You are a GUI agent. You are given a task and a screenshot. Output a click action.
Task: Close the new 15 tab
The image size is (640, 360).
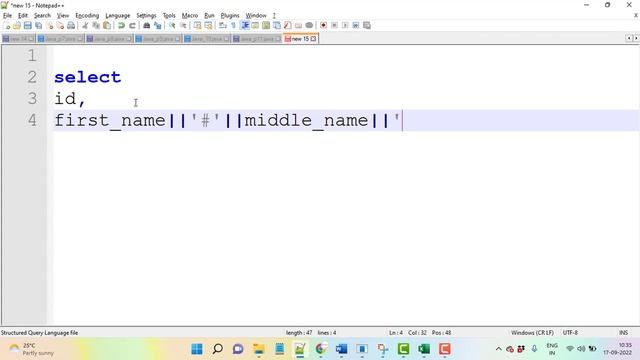point(313,39)
